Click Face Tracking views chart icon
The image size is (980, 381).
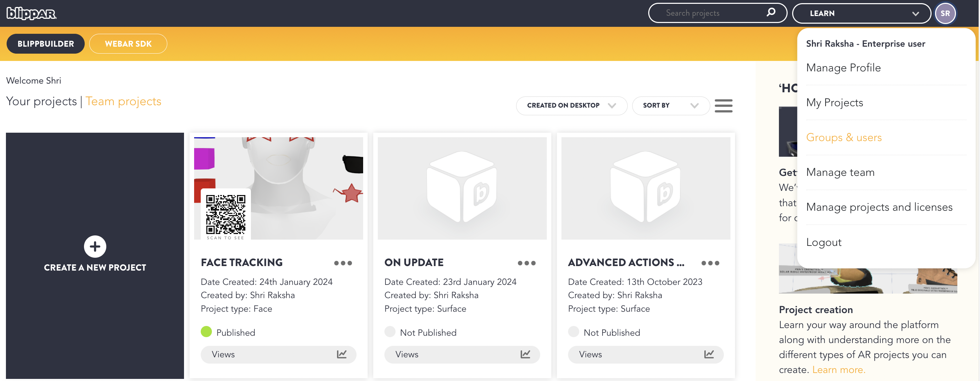tap(341, 355)
